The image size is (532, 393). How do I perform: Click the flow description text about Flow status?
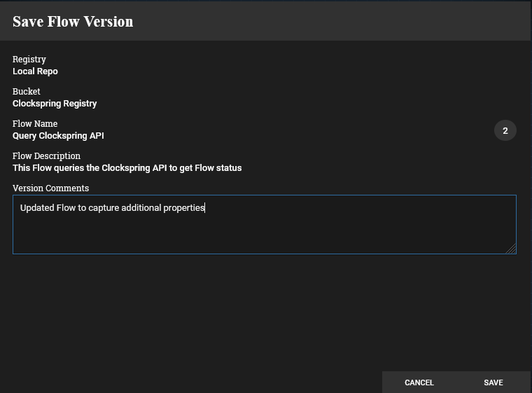[x=127, y=168]
